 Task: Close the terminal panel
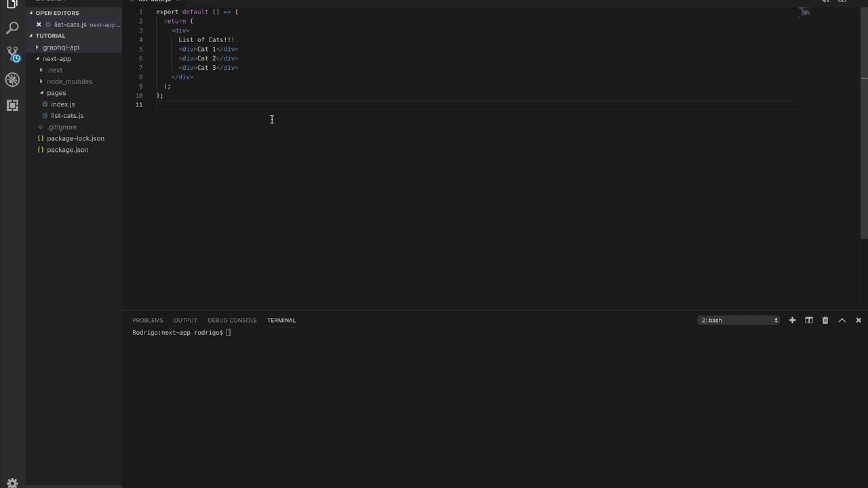[x=859, y=320]
